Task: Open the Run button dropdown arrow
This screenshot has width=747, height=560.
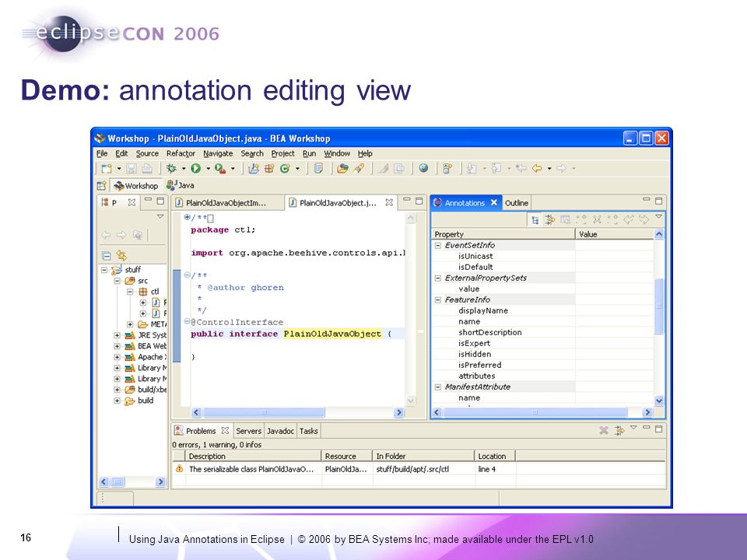Action: 208,169
